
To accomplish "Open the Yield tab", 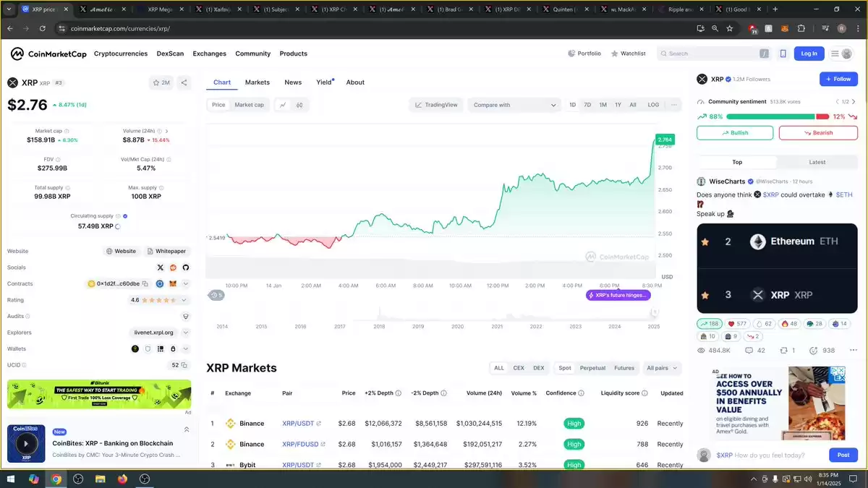I will [324, 82].
